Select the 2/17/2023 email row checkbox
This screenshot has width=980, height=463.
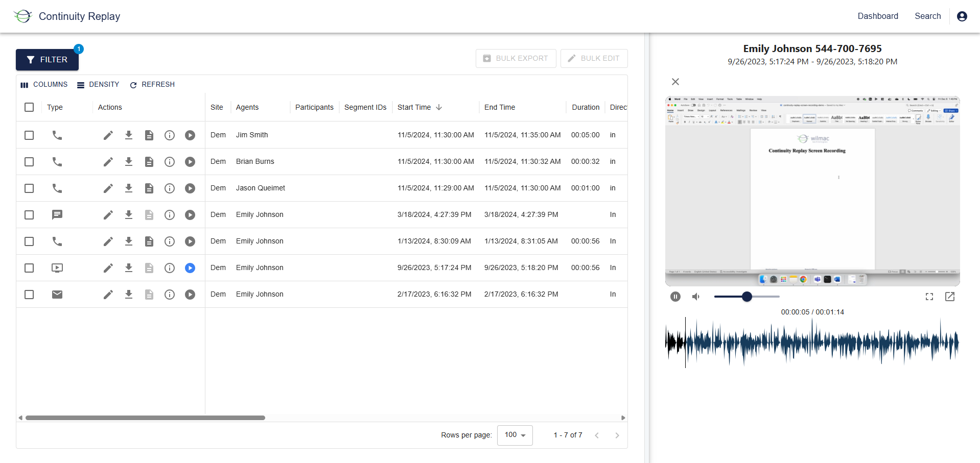point(29,295)
